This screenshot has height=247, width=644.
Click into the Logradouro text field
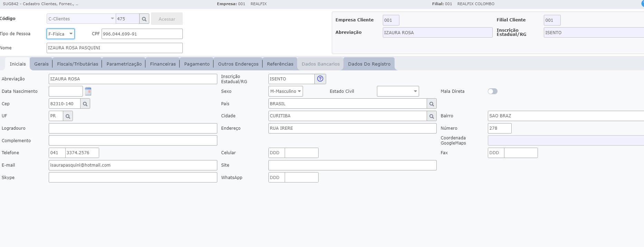click(x=133, y=128)
